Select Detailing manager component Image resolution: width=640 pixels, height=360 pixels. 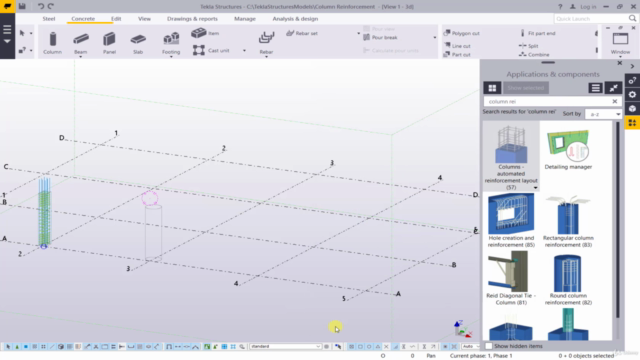pyautogui.click(x=568, y=149)
